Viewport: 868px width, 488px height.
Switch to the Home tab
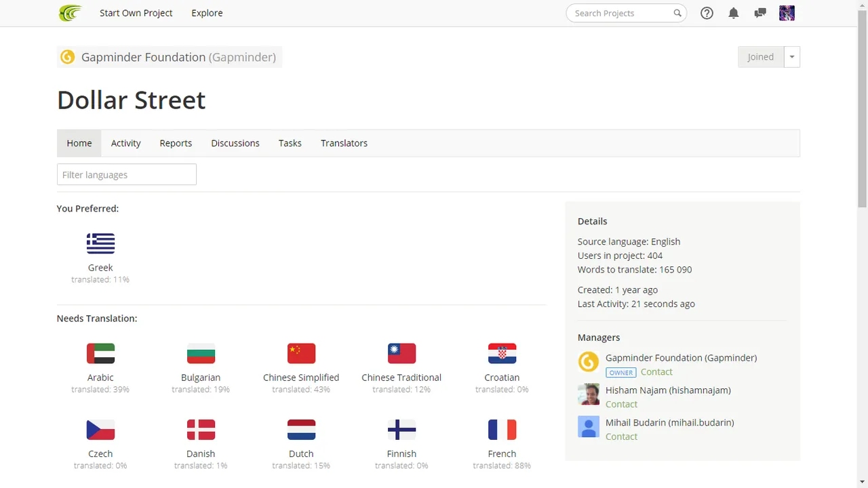click(x=79, y=143)
